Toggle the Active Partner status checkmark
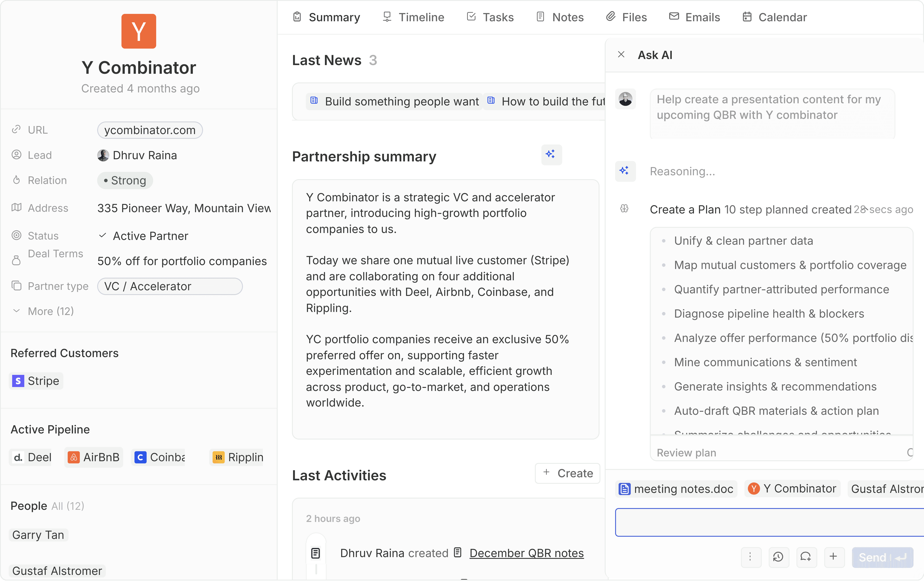The width and height of the screenshot is (924, 584). click(x=102, y=236)
